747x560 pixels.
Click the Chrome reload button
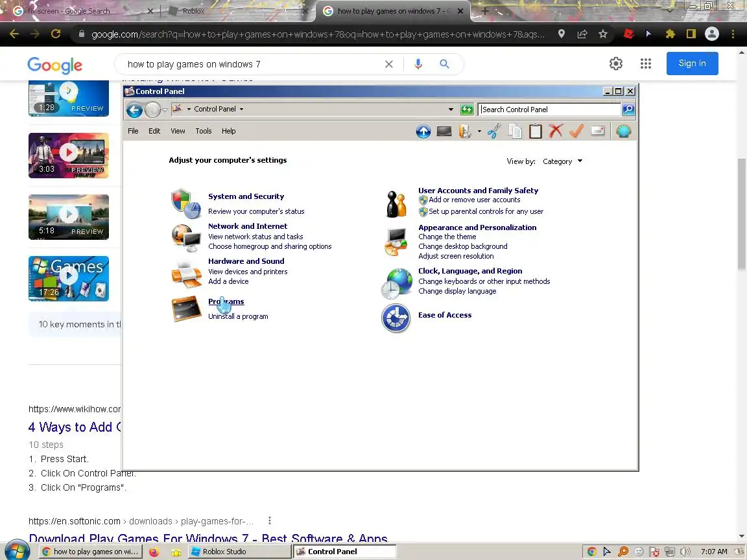click(56, 34)
